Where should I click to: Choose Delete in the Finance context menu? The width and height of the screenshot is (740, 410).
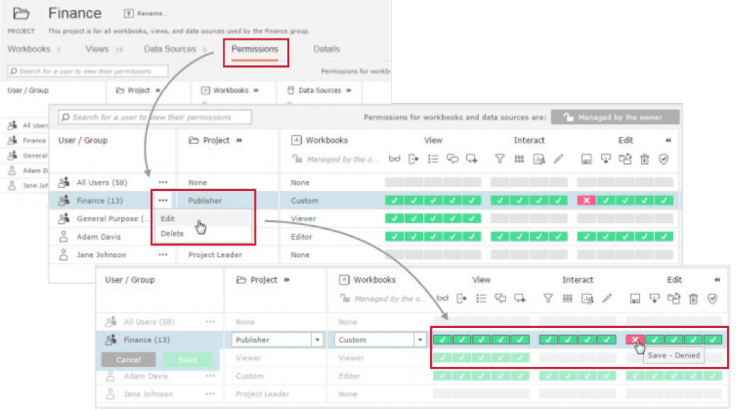coord(171,233)
